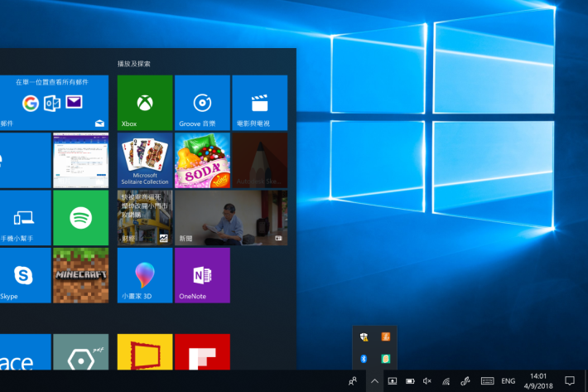
Task: Open the Movies & TV clapperboard tile
Action: 259,103
